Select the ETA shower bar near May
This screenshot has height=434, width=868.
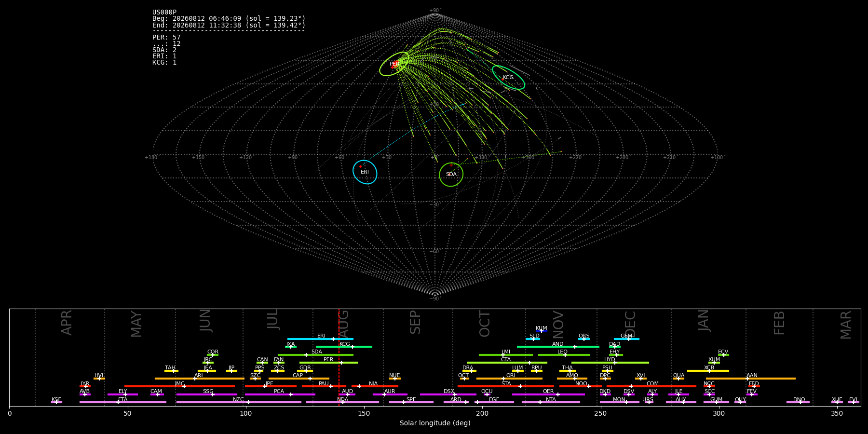tap(123, 402)
